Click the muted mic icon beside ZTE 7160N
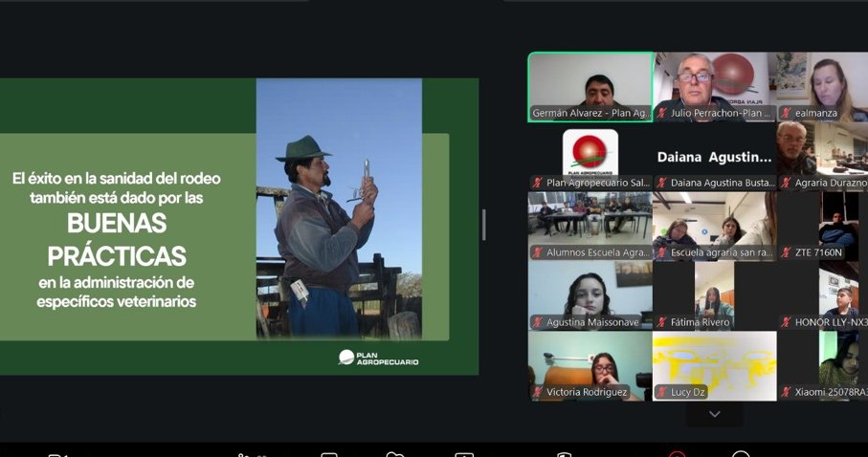Viewport: 868px width, 457px height. click(786, 252)
